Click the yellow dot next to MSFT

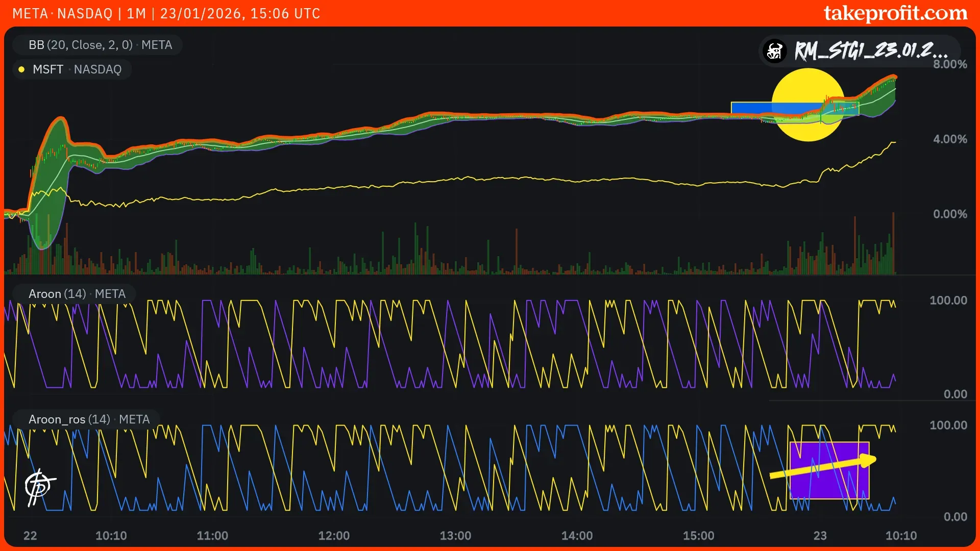21,69
